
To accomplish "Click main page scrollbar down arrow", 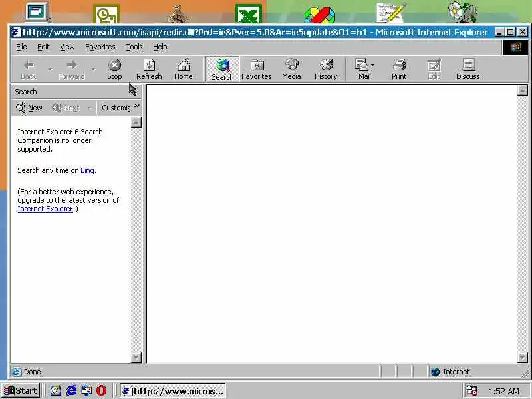I will tap(523, 358).
